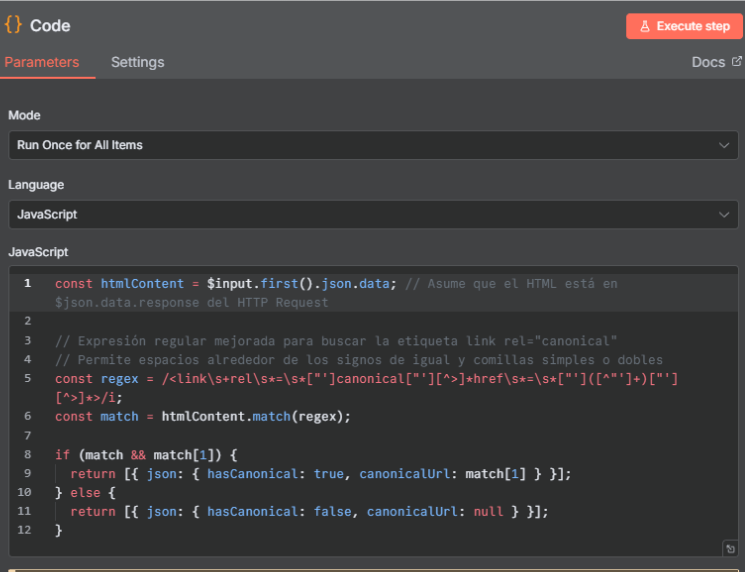745x572 pixels.
Task: Click the external link icon next to Docs
Action: point(736,61)
